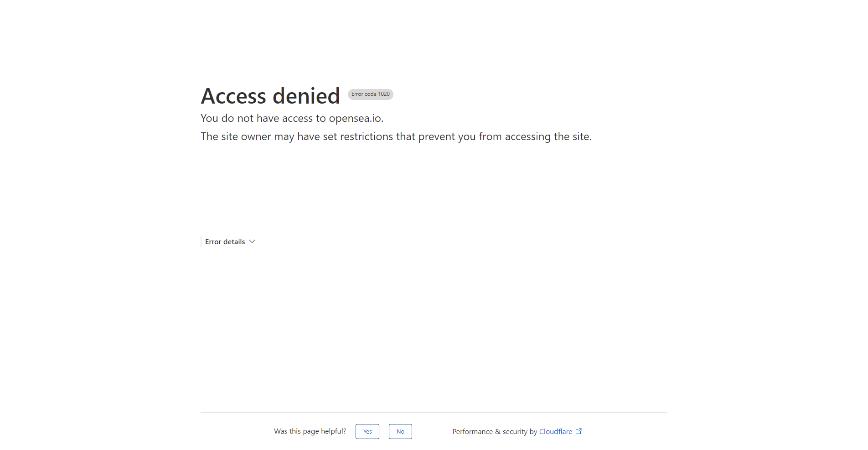This screenshot has height=450, width=868.
Task: Click the restriction explanation sentence
Action: 396,136
